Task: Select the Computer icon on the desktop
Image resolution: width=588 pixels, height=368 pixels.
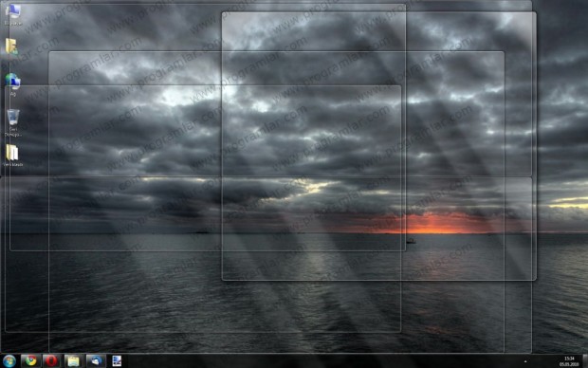Action: [x=13, y=14]
